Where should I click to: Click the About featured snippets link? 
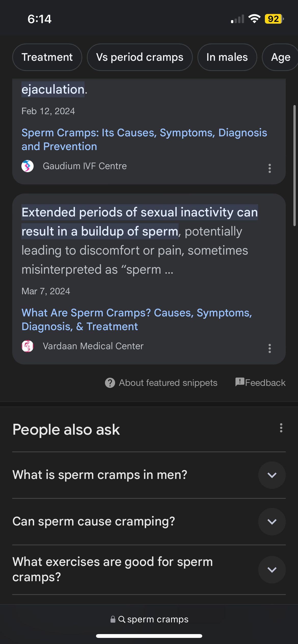(x=168, y=383)
